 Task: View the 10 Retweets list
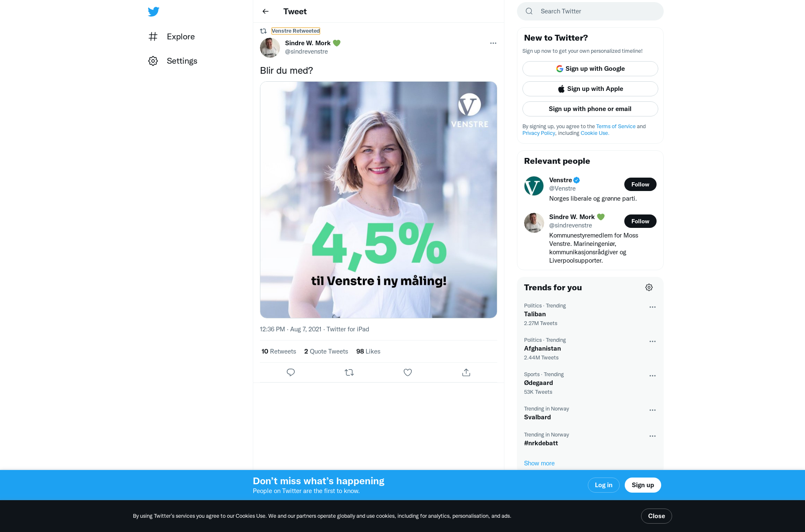(x=278, y=351)
